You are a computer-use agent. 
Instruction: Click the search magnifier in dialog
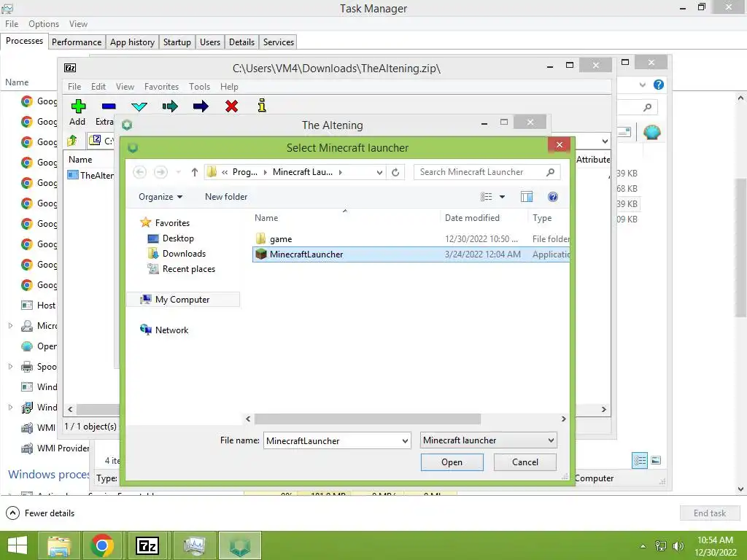point(550,172)
